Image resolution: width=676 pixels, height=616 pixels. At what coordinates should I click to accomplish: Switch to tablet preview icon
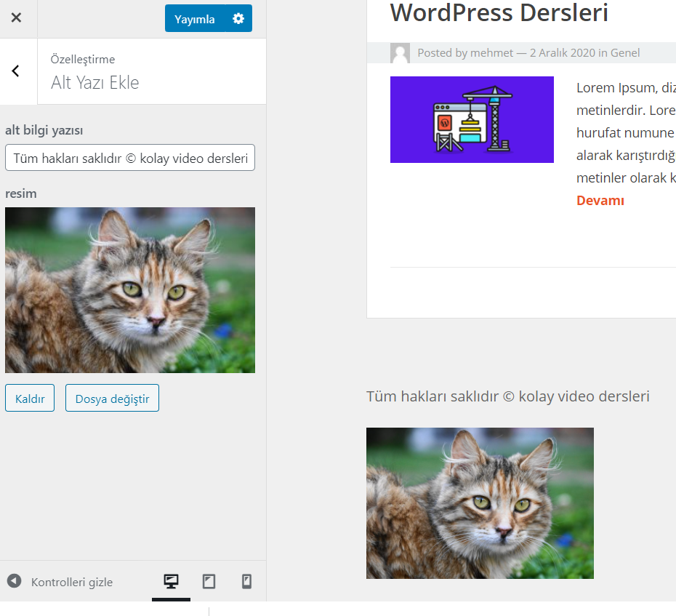click(x=209, y=582)
